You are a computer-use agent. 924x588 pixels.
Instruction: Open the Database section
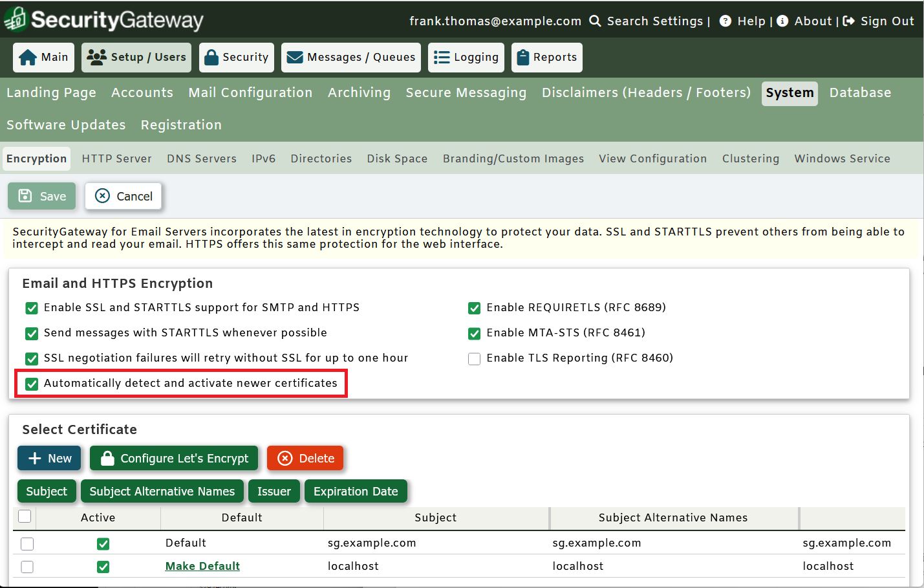[x=860, y=93]
